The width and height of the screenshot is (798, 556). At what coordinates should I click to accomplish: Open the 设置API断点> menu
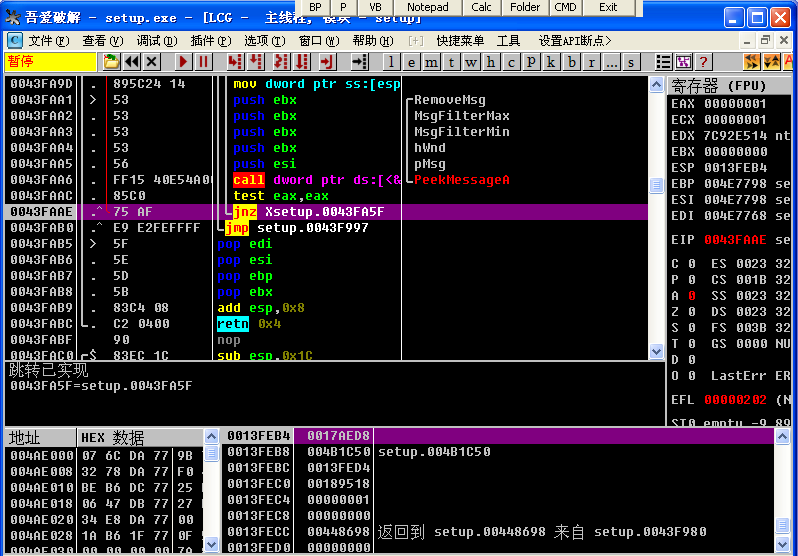tap(575, 41)
